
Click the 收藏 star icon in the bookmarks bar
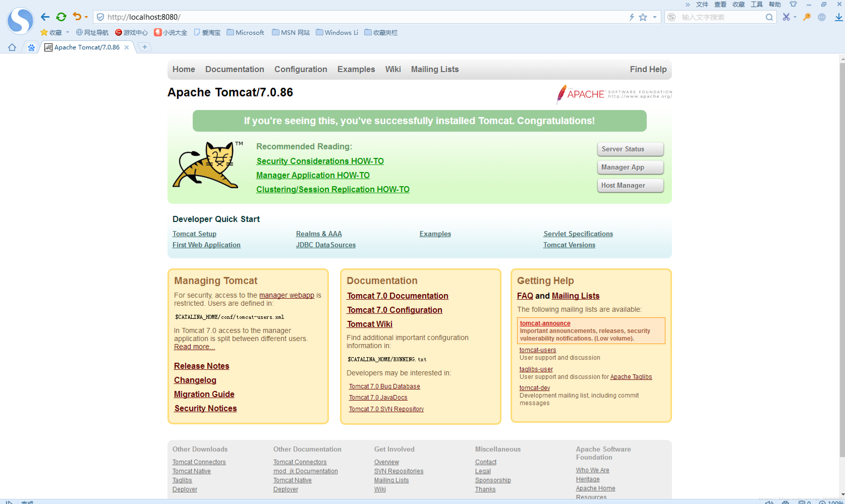[x=44, y=33]
